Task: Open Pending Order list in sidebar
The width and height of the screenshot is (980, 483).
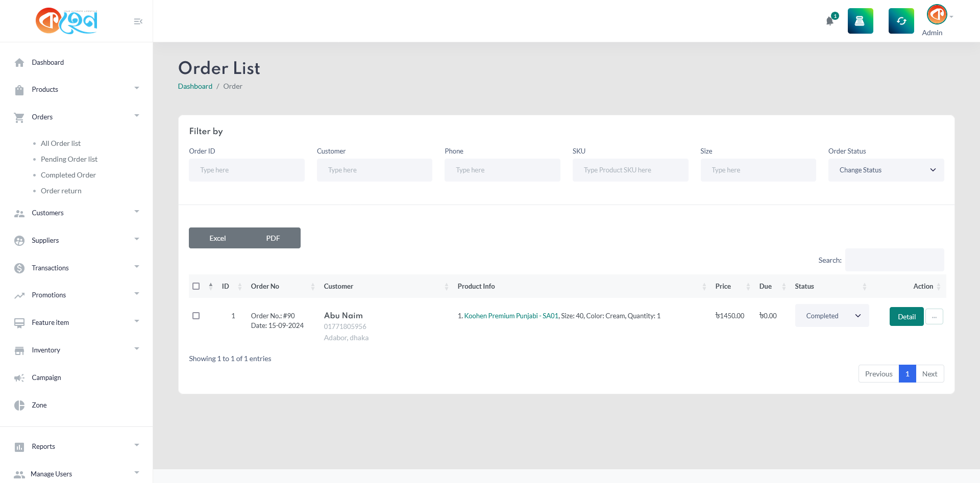Action: tap(69, 159)
